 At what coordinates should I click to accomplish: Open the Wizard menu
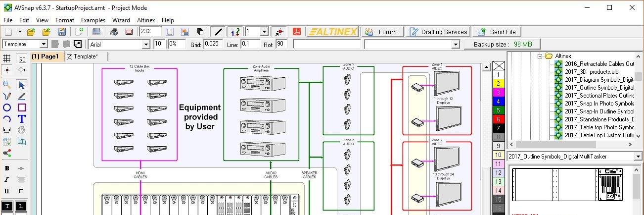121,20
